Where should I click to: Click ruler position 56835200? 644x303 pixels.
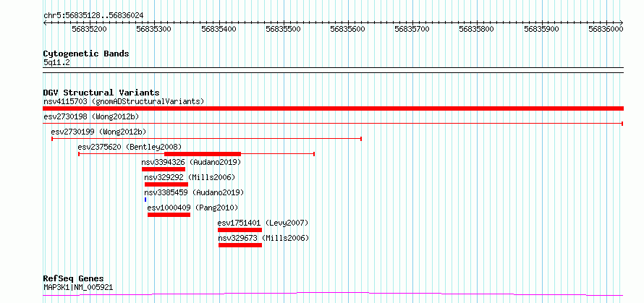pos(89,29)
